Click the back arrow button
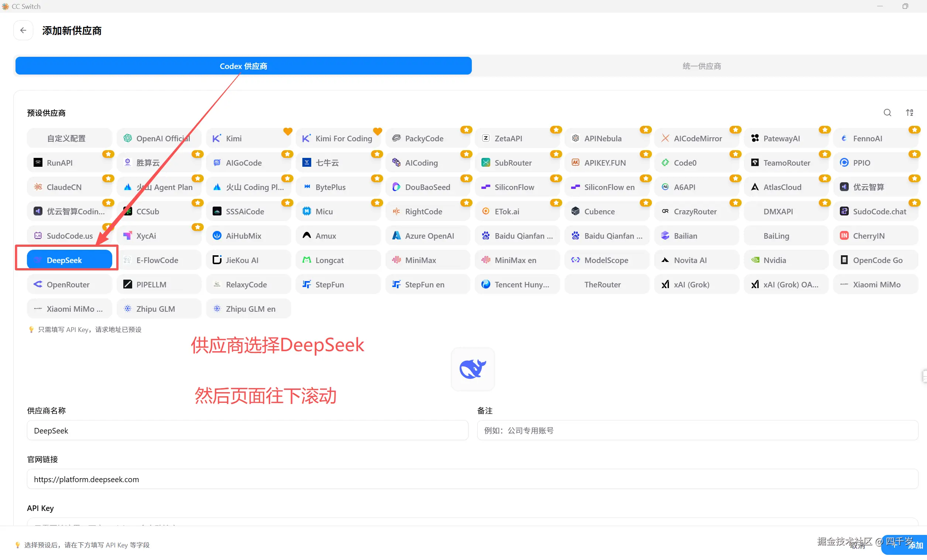This screenshot has width=927, height=560. [x=23, y=31]
